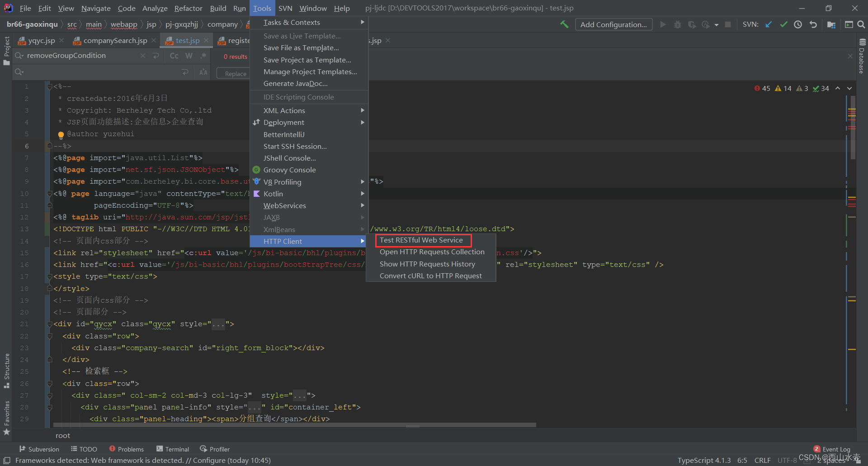Go to previous highlighted error arrow
868x466 pixels.
point(838,88)
